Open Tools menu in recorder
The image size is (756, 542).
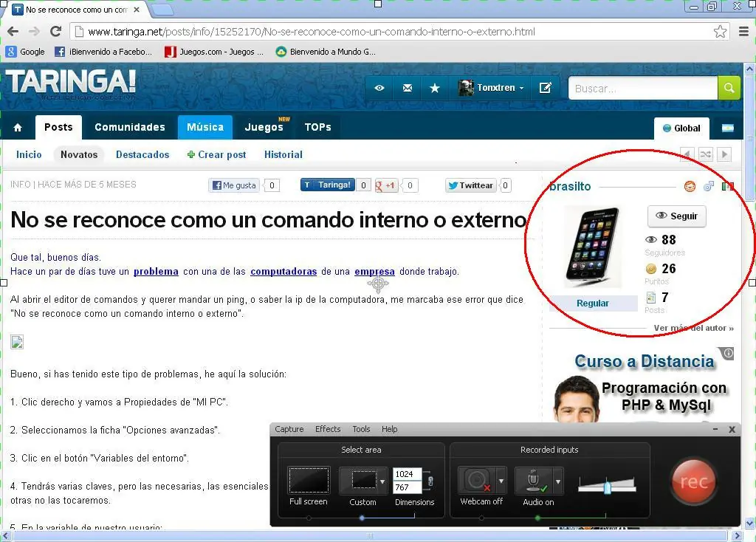[x=361, y=429]
